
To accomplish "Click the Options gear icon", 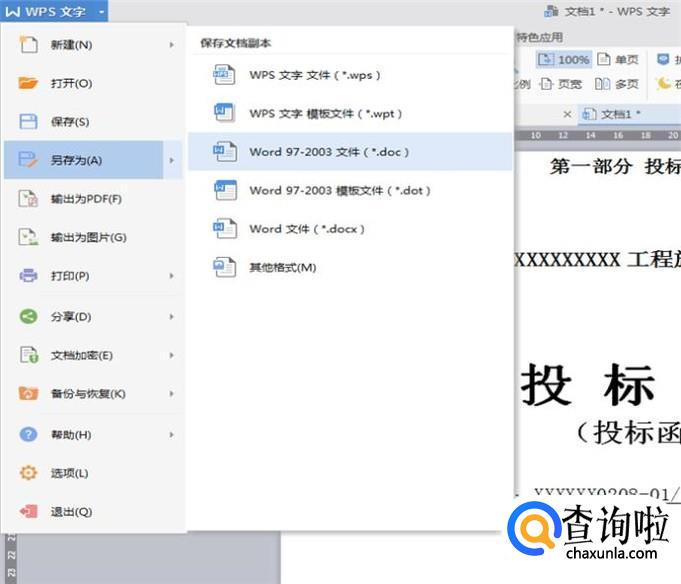I will click(x=28, y=472).
